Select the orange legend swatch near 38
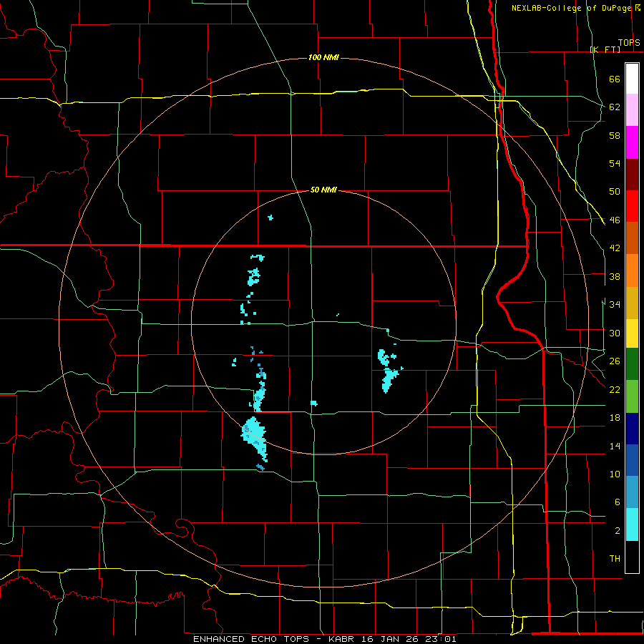Screen dimensions: 644x644 pyautogui.click(x=632, y=270)
